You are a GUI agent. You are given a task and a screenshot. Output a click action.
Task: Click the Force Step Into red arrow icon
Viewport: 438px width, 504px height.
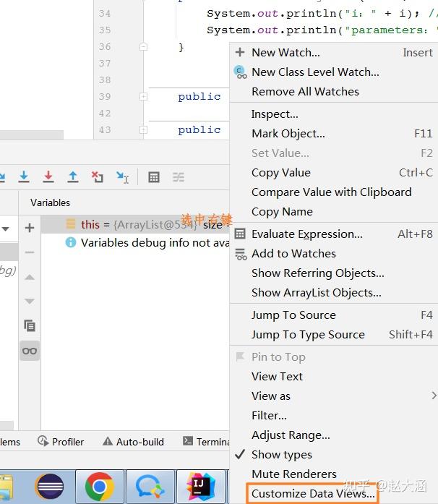point(48,176)
